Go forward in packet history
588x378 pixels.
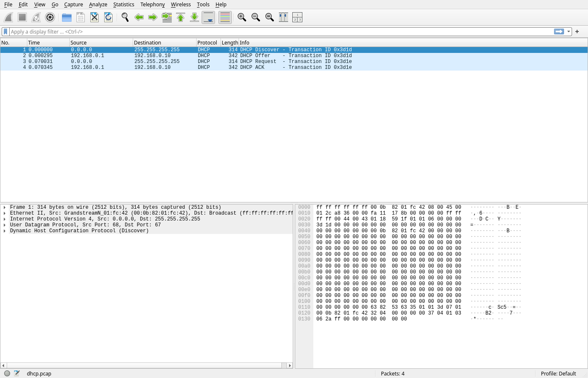point(153,17)
